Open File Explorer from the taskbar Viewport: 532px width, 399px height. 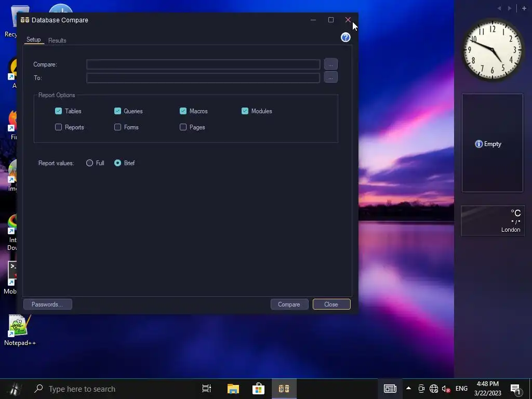(233, 389)
